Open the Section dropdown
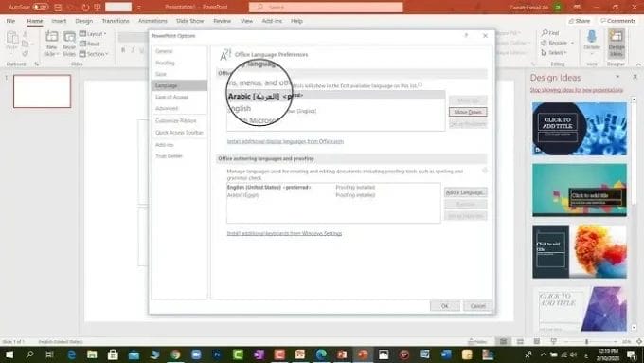 (94, 54)
